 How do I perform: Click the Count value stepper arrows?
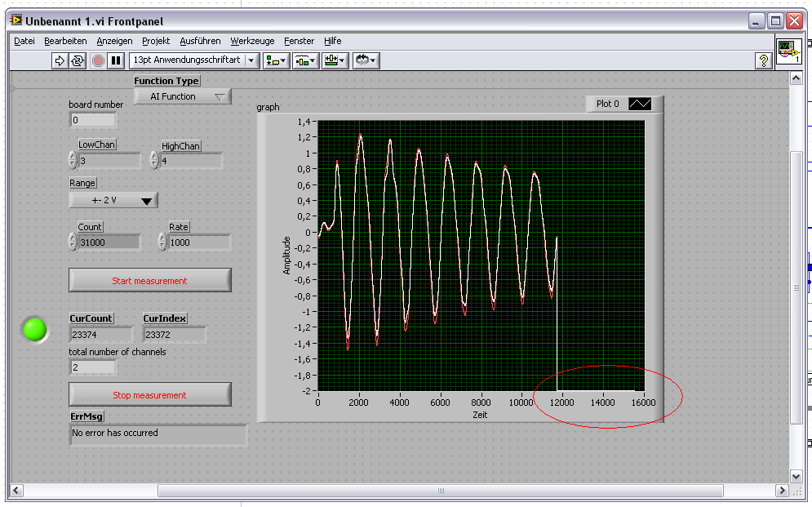pyautogui.click(x=73, y=242)
